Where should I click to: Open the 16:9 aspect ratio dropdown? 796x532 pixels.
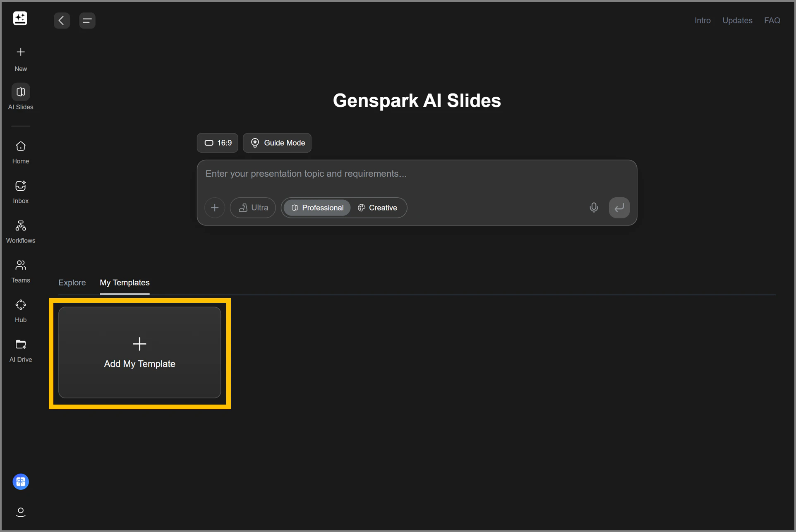point(218,143)
